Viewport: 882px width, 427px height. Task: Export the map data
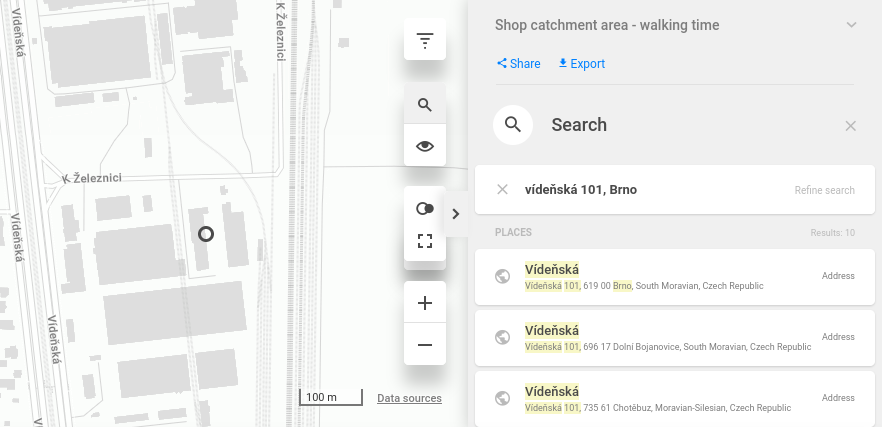(x=581, y=64)
